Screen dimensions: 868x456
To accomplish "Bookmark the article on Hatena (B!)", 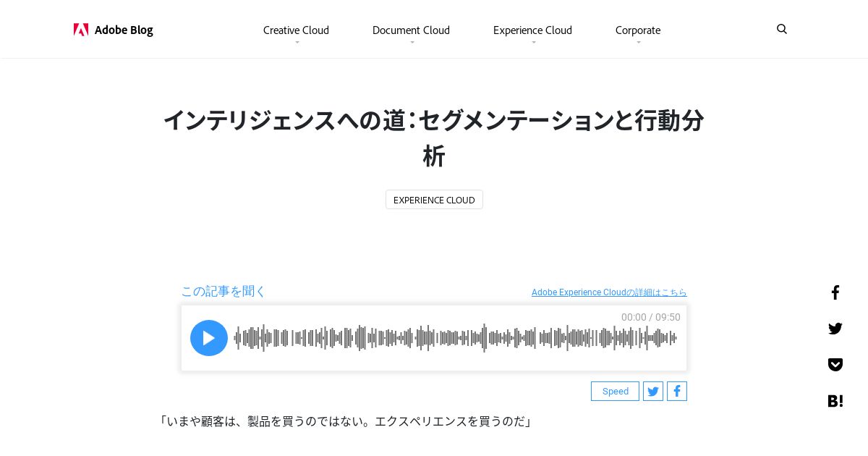I will [835, 400].
